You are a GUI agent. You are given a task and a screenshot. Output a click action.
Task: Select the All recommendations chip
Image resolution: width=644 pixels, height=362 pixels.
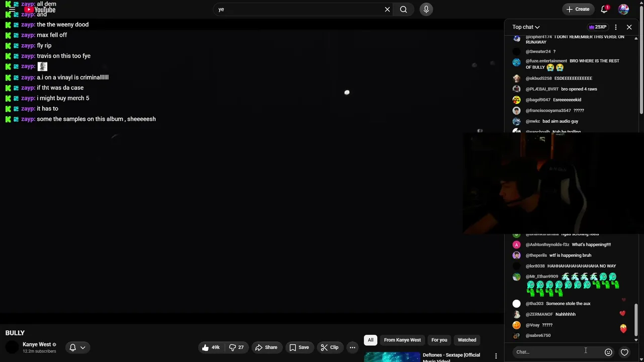[370, 340]
